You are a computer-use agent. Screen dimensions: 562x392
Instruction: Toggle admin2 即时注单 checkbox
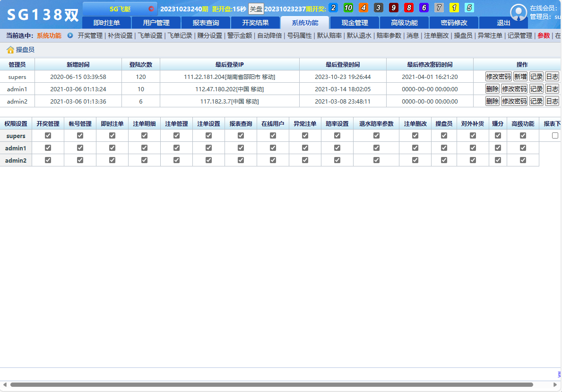(112, 160)
